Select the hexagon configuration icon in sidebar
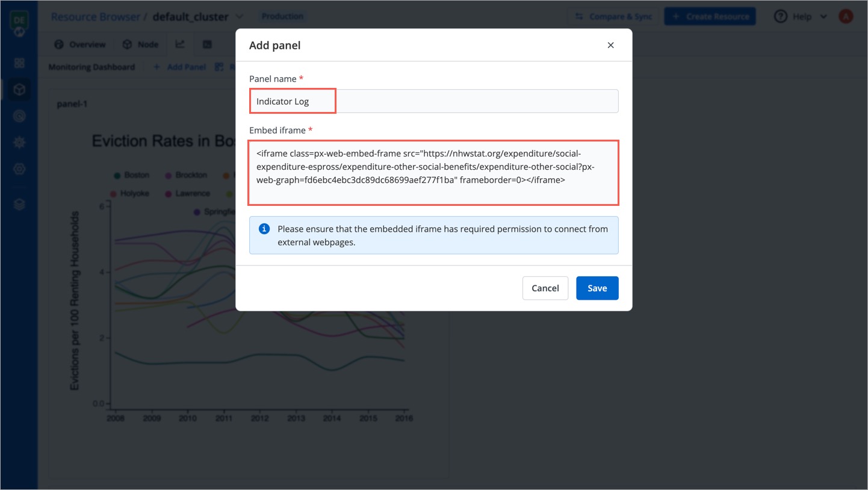The width and height of the screenshot is (868, 490). tap(19, 169)
